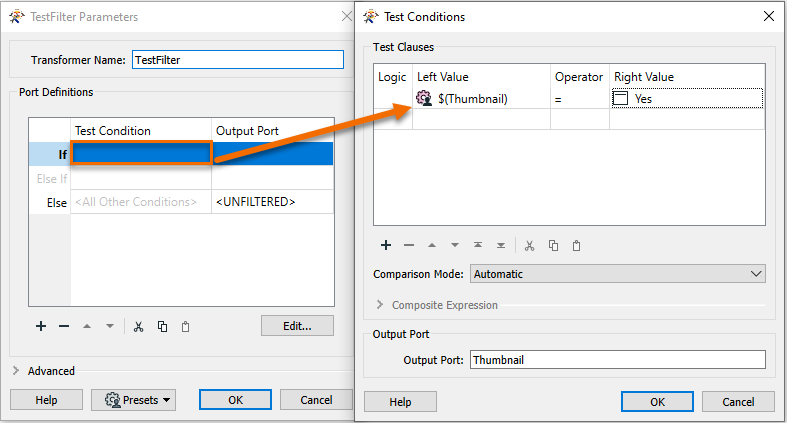Viewport: 787px width, 423px height.
Task: Select the If test condition cell
Action: [141, 154]
